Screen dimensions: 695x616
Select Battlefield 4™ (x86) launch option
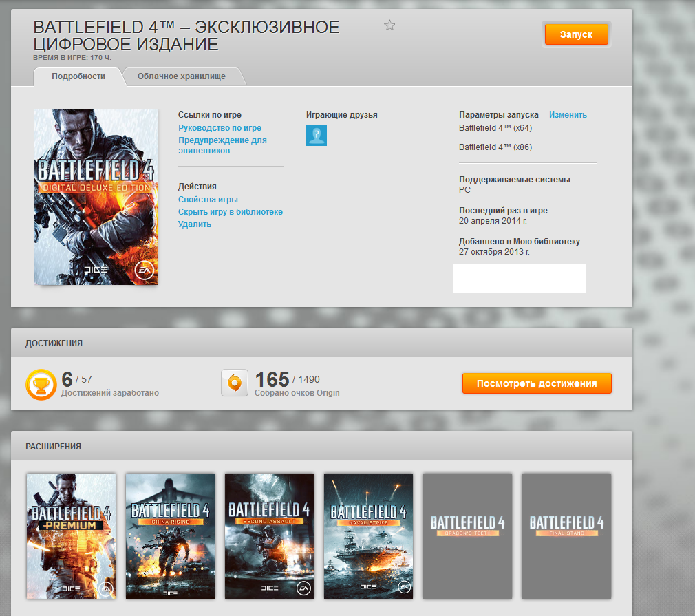click(x=495, y=147)
